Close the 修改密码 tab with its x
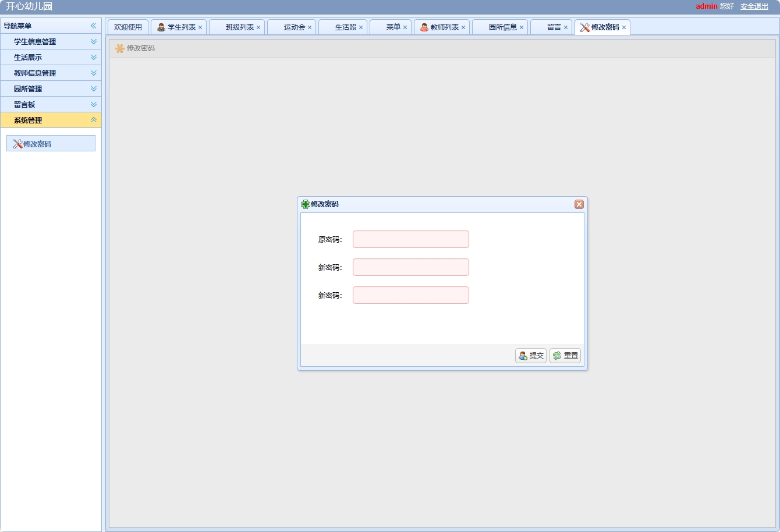780x532 pixels. point(624,27)
